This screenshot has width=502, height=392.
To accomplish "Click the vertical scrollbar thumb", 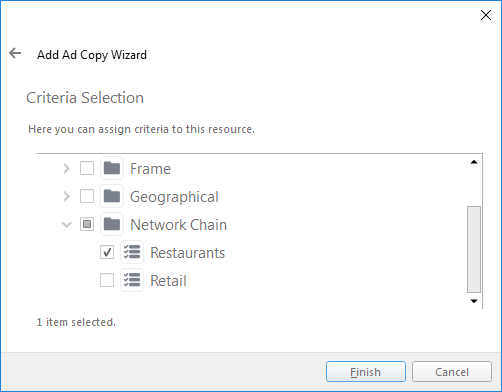I will point(474,249).
